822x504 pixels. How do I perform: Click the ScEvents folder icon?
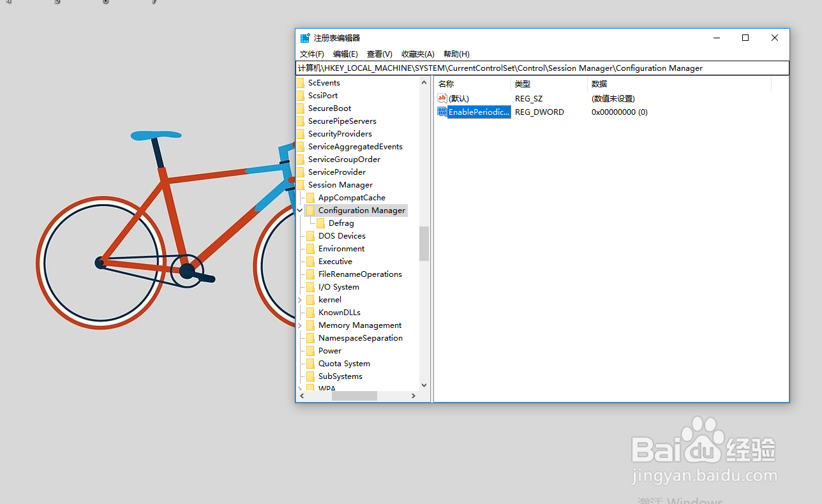(x=301, y=83)
